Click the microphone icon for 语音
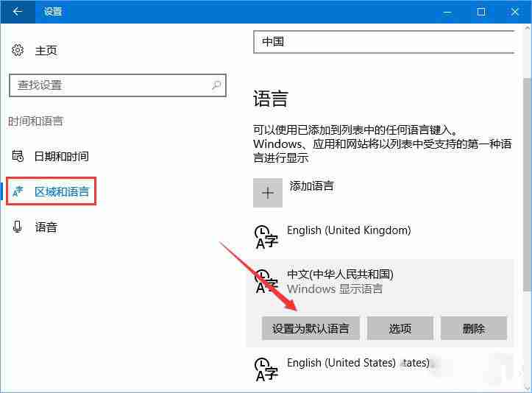This screenshot has width=532, height=393. pos(18,227)
